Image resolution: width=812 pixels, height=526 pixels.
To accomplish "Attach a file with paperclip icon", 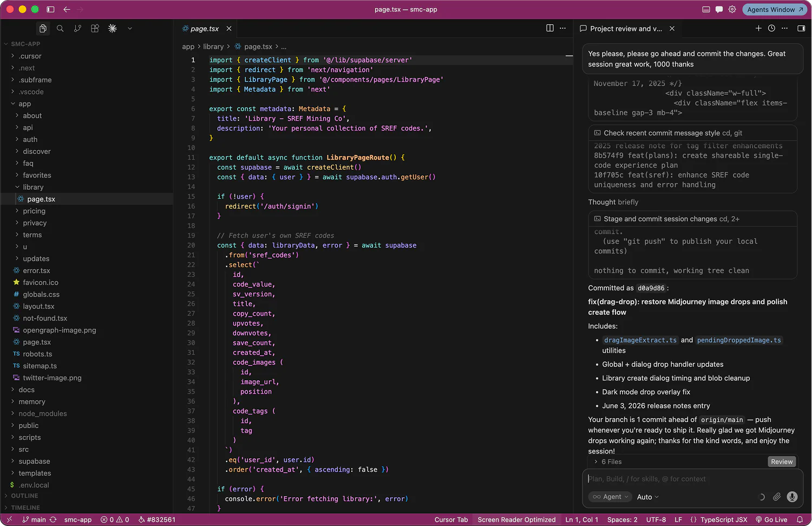I will tap(777, 497).
